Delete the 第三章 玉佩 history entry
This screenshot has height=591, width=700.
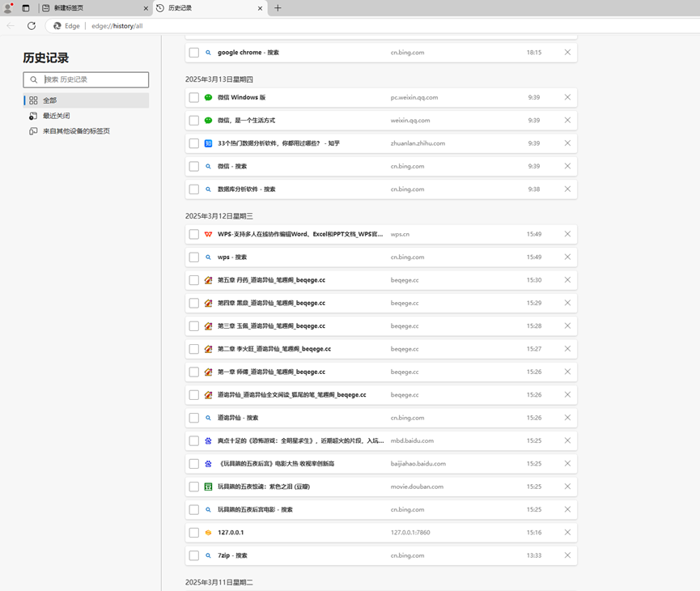tap(567, 325)
